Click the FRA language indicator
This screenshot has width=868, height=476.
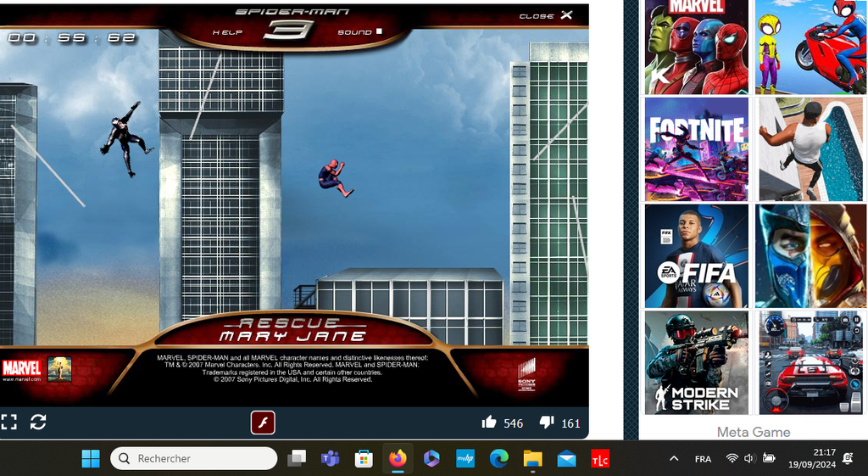click(x=703, y=459)
